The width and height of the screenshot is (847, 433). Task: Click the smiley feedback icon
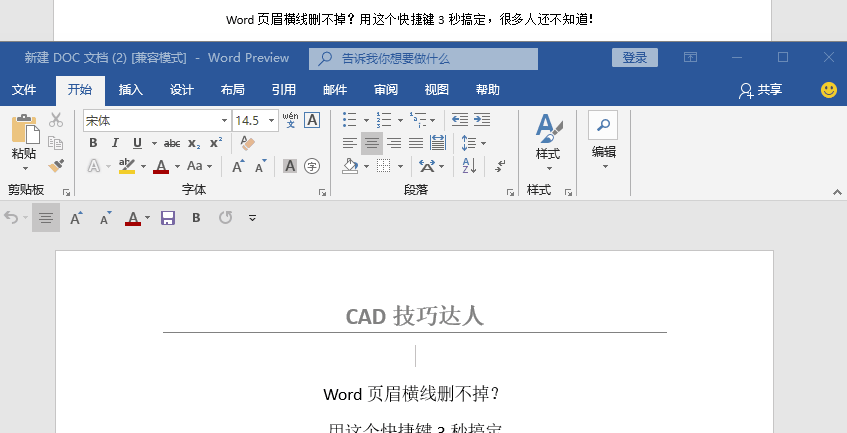(829, 90)
